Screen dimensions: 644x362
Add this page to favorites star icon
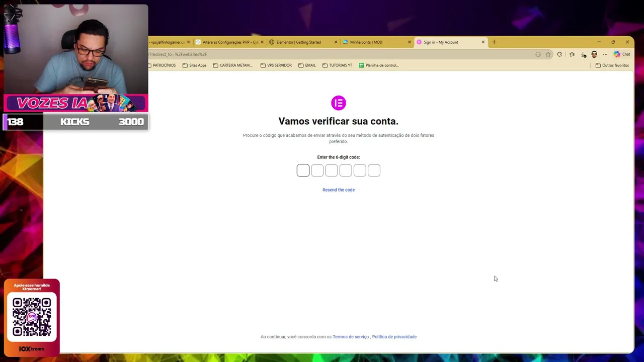[x=548, y=54]
